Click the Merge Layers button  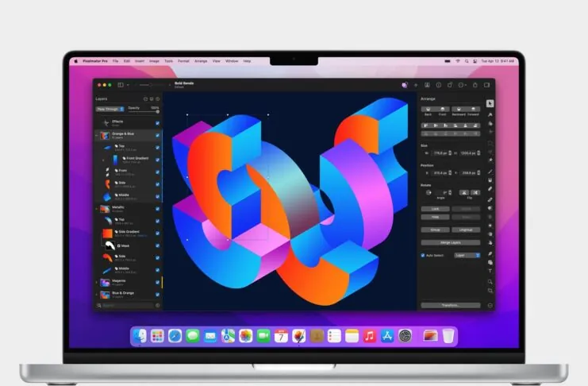click(x=451, y=242)
